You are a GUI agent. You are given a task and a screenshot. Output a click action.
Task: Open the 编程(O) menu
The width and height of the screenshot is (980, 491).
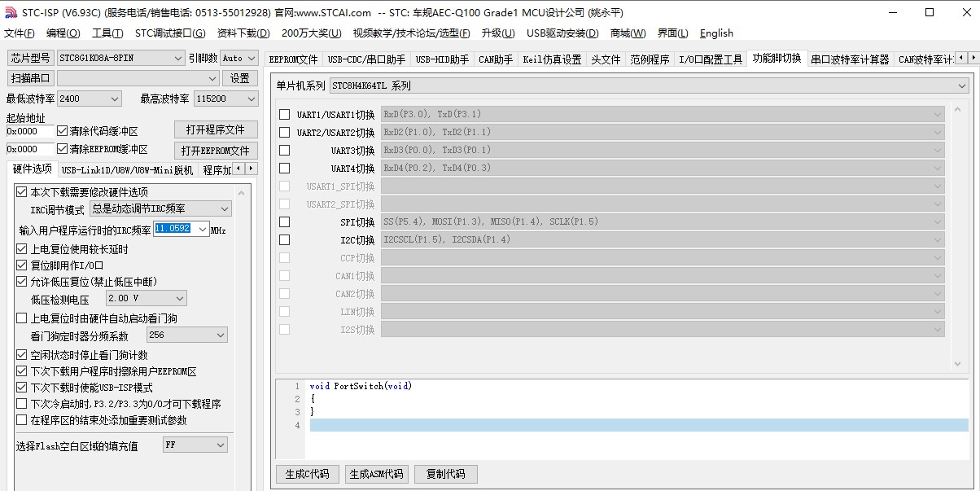pyautogui.click(x=63, y=33)
